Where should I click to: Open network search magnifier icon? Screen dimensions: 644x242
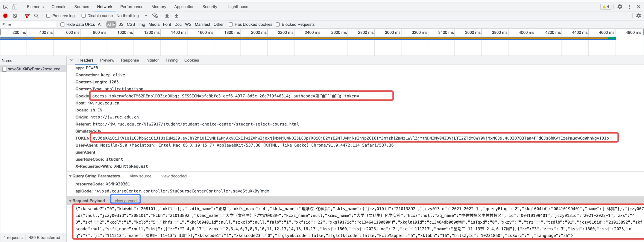pos(36,16)
